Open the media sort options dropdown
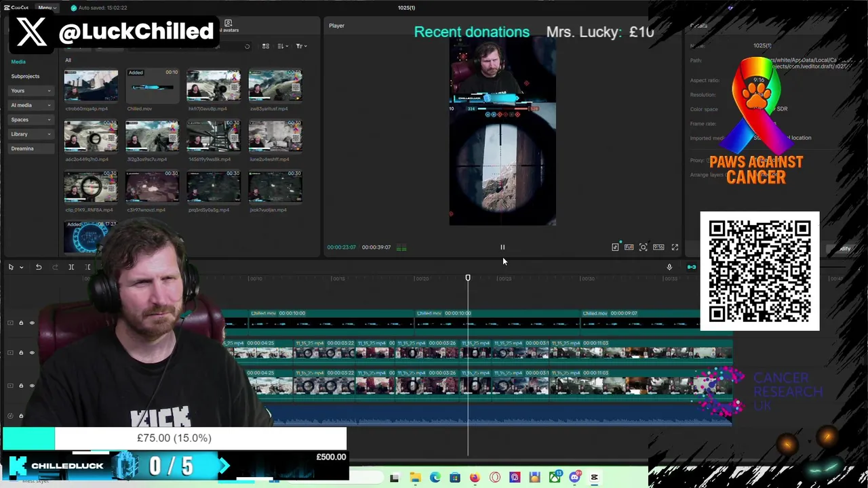The image size is (868, 488). point(283,46)
